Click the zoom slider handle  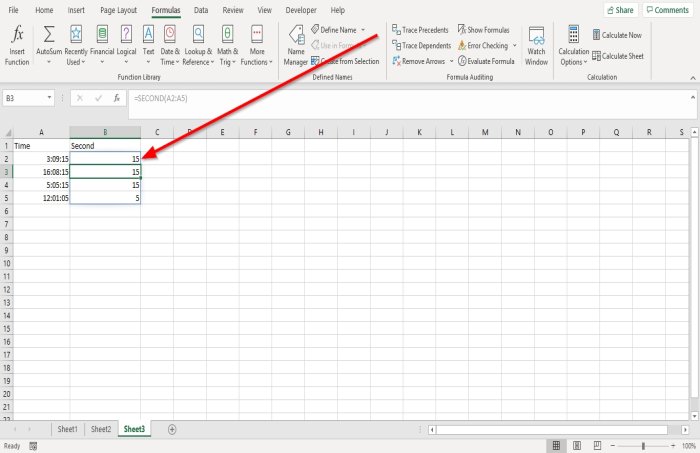643,446
